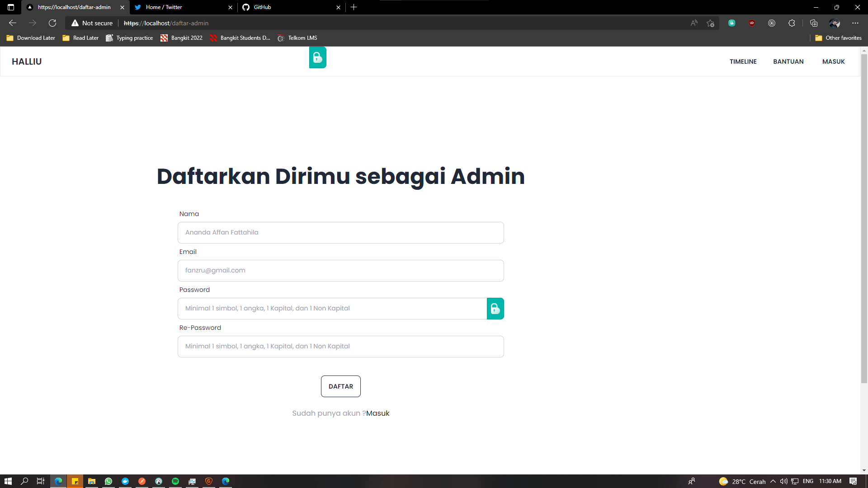868x488 pixels.
Task: Click the uBlock Origin extension icon
Action: pos(752,23)
